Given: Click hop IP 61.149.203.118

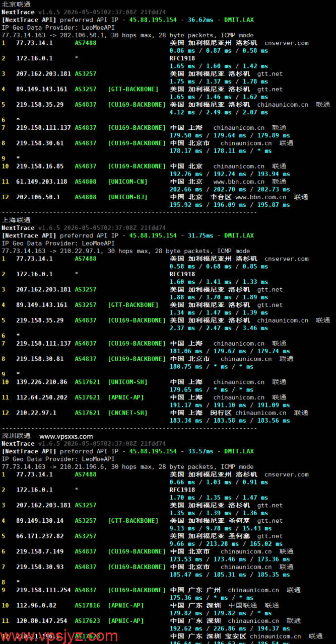Looking at the screenshot, I should (42, 182).
